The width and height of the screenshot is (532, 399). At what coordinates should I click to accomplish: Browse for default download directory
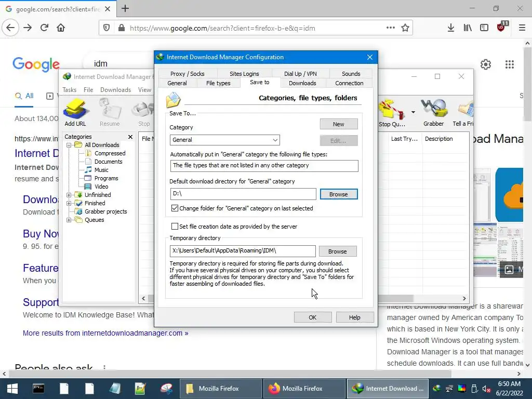(x=339, y=194)
